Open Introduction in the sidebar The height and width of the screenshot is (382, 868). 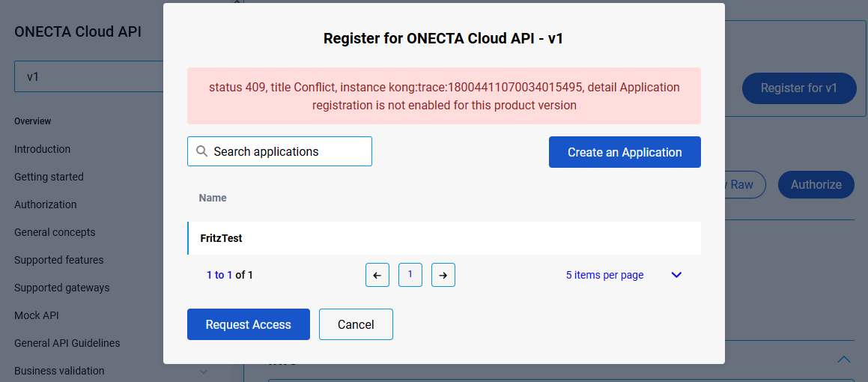(42, 149)
